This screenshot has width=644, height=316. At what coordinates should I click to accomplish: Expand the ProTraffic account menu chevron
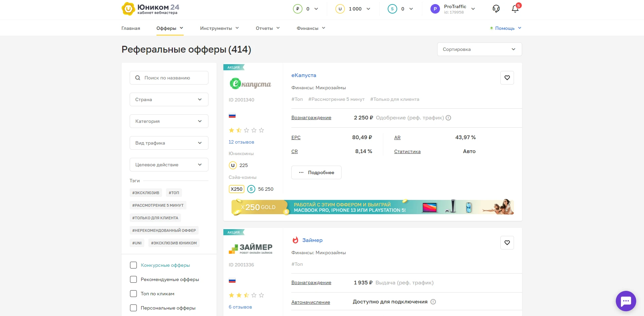[473, 9]
